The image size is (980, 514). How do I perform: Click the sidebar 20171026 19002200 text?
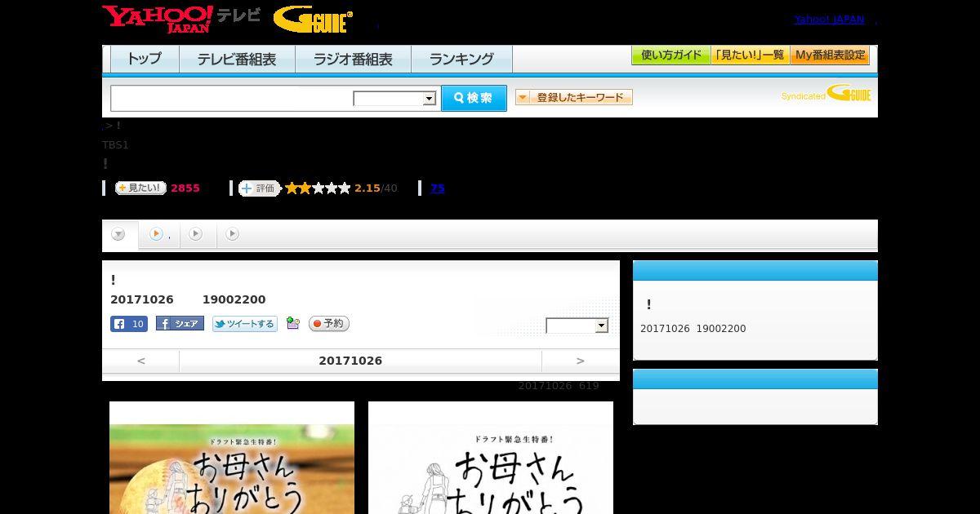click(x=693, y=329)
